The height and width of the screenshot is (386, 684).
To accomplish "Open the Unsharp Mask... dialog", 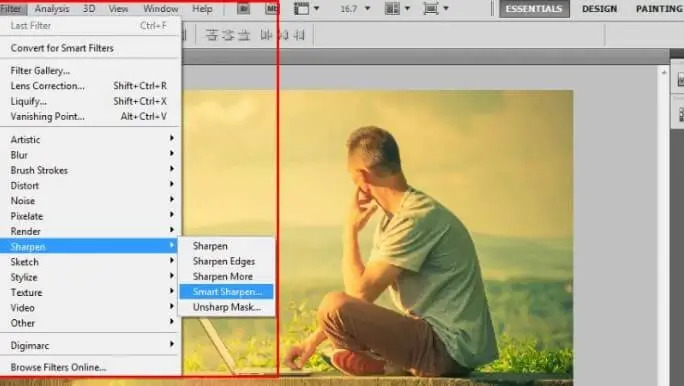I will point(226,307).
